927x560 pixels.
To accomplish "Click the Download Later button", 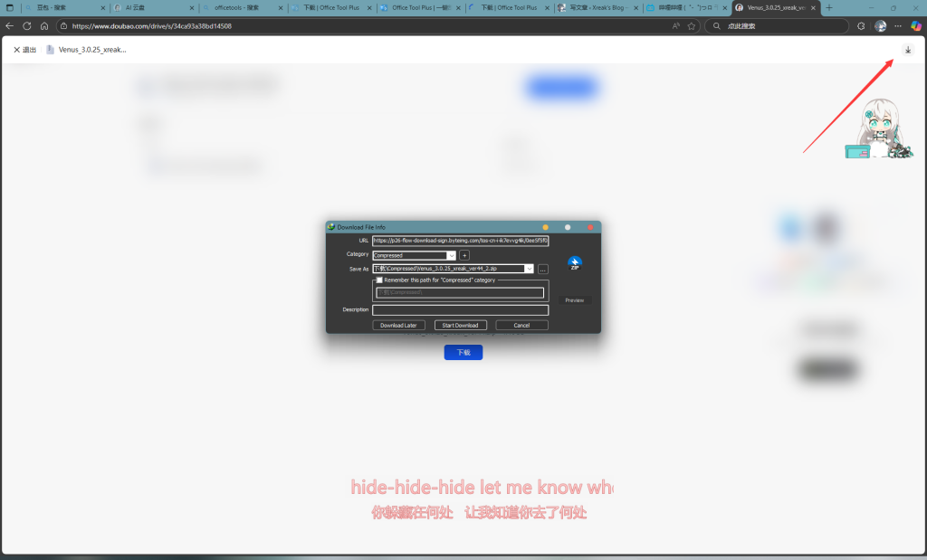I will click(398, 325).
